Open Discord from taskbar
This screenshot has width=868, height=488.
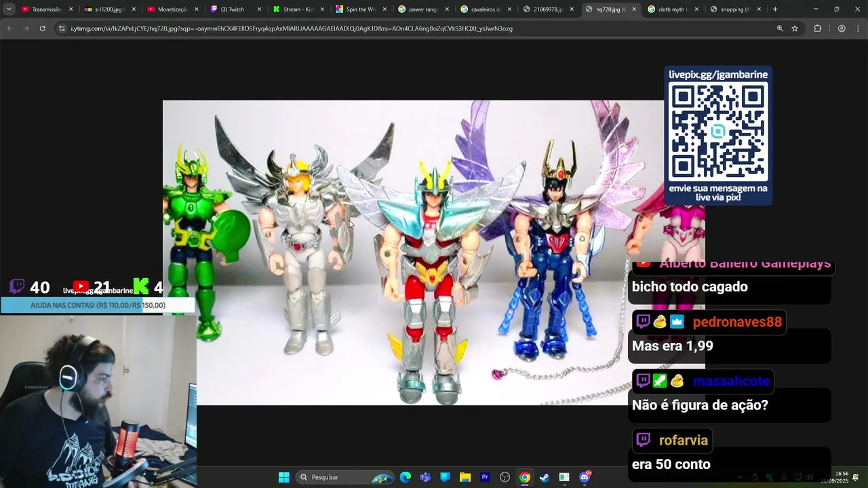585,477
